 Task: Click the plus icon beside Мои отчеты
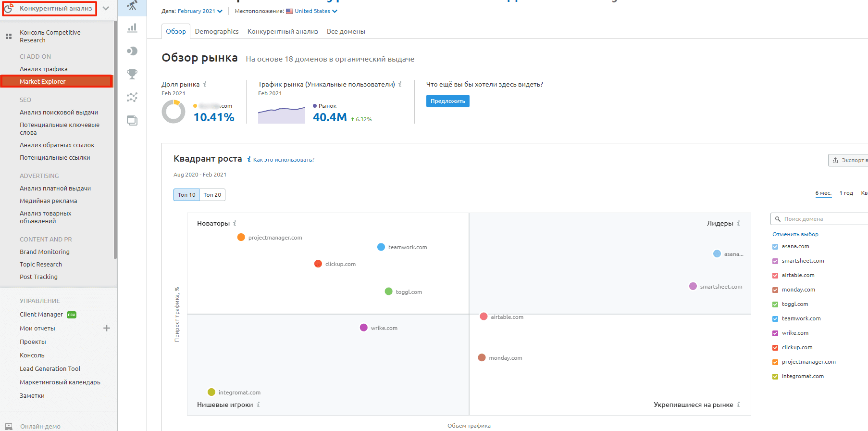click(x=107, y=328)
